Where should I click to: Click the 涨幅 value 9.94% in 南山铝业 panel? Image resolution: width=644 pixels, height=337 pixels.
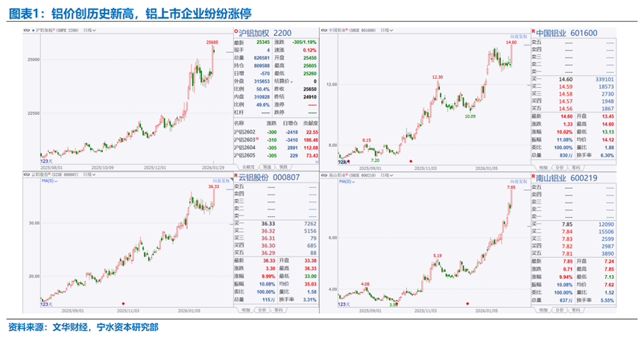pos(566,277)
